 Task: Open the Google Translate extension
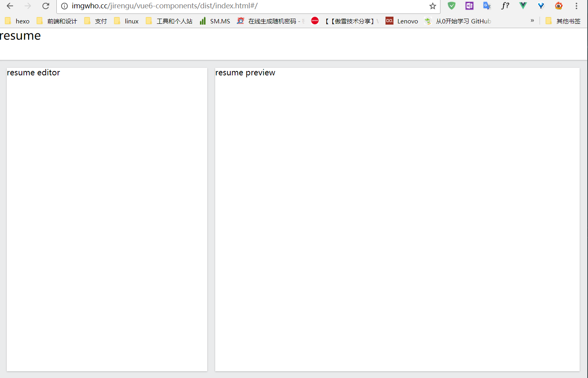click(487, 6)
